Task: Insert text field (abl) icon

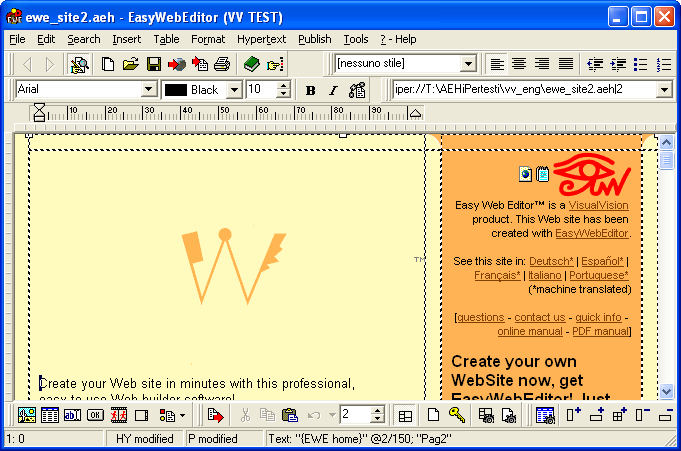Action: 72,415
